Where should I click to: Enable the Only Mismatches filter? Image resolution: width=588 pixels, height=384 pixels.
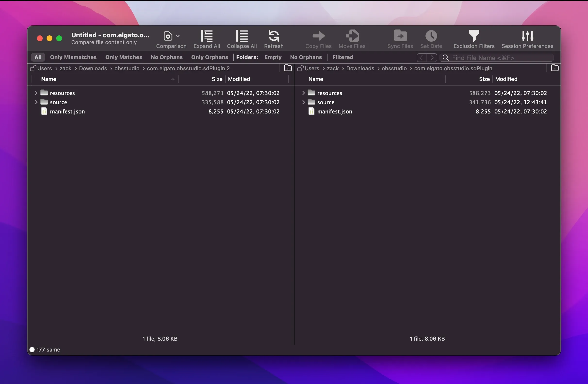click(73, 57)
